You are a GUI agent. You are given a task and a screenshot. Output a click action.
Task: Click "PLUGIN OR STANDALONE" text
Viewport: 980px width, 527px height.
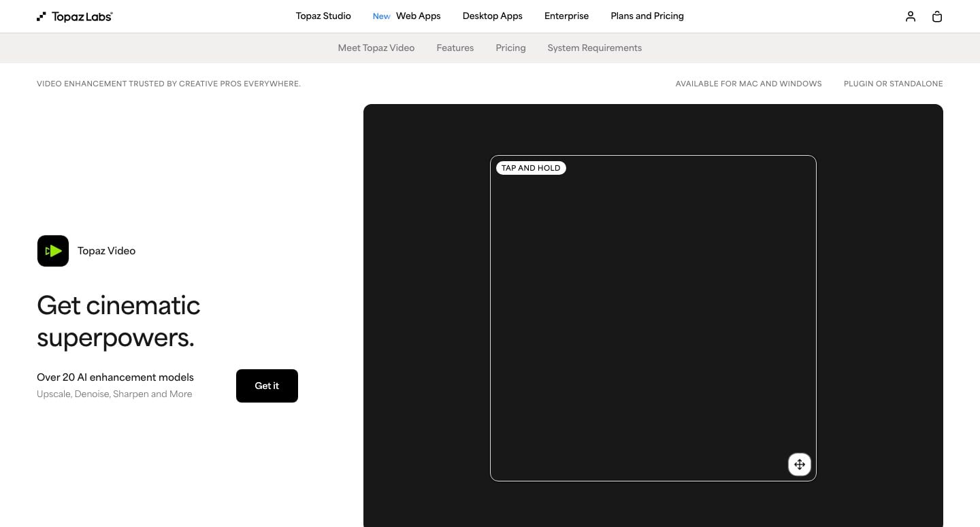click(x=894, y=84)
